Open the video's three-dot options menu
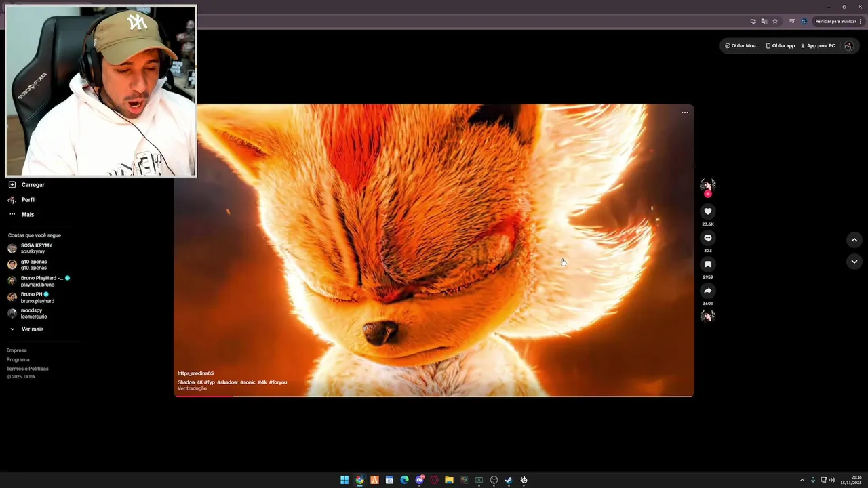Viewport: 868px width, 488px height. [685, 113]
